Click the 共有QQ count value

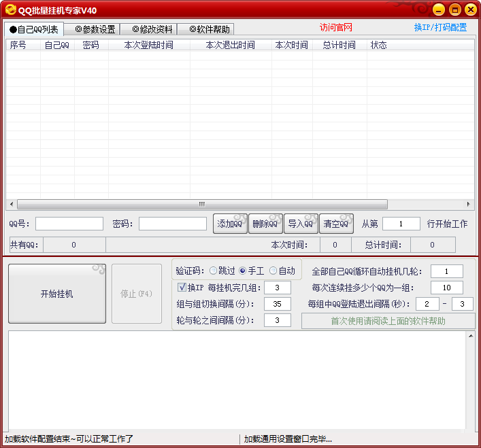coord(74,245)
